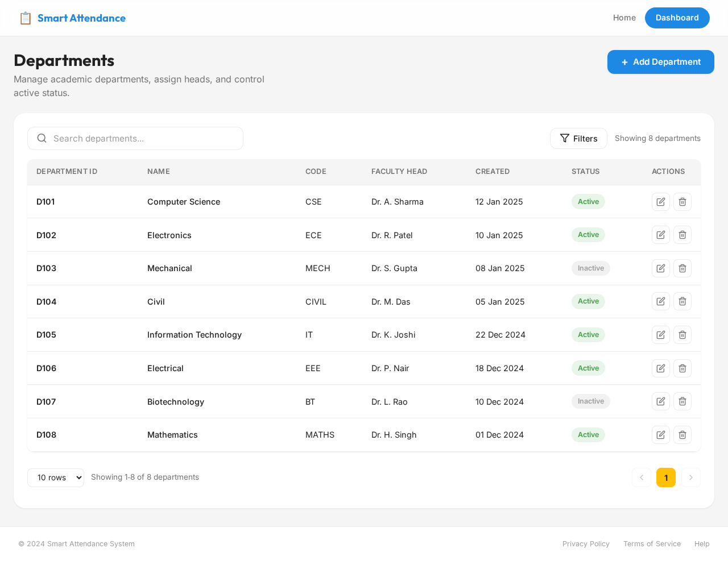Click the Electrical name cell
This screenshot has width=728, height=561.
coord(166,368)
